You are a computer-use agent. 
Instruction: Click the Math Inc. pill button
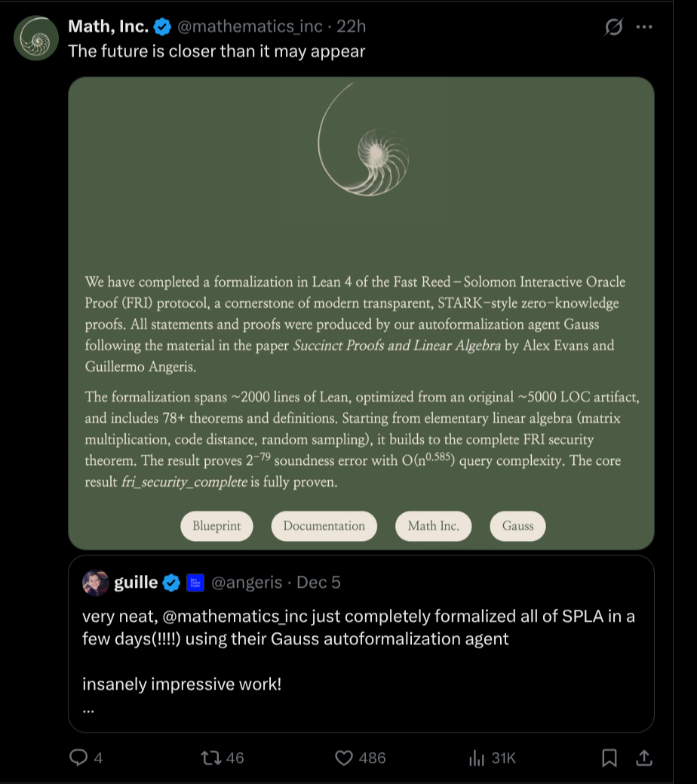pos(433,526)
